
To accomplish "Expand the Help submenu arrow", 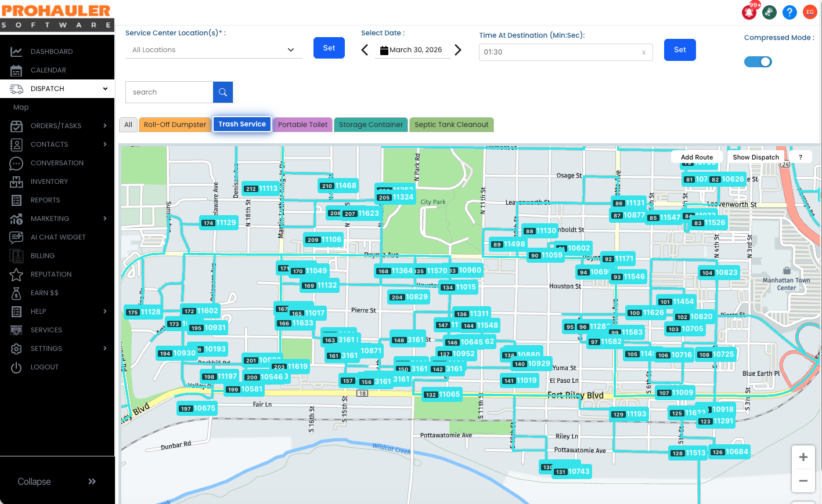I will click(x=105, y=311).
